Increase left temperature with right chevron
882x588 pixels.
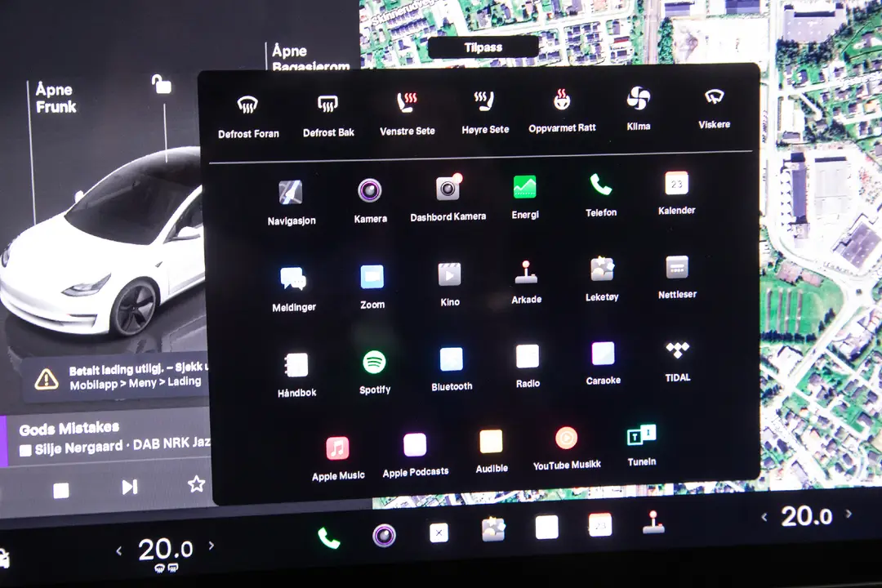click(x=212, y=545)
